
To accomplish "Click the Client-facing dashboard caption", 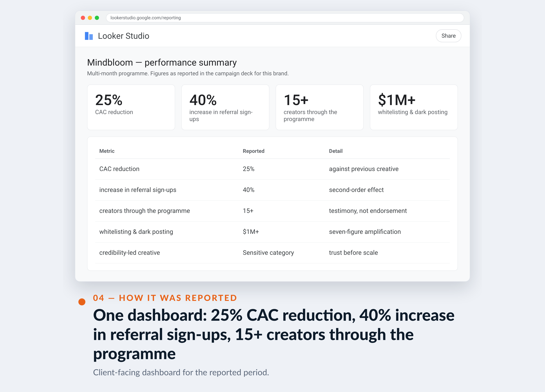I will (181, 372).
